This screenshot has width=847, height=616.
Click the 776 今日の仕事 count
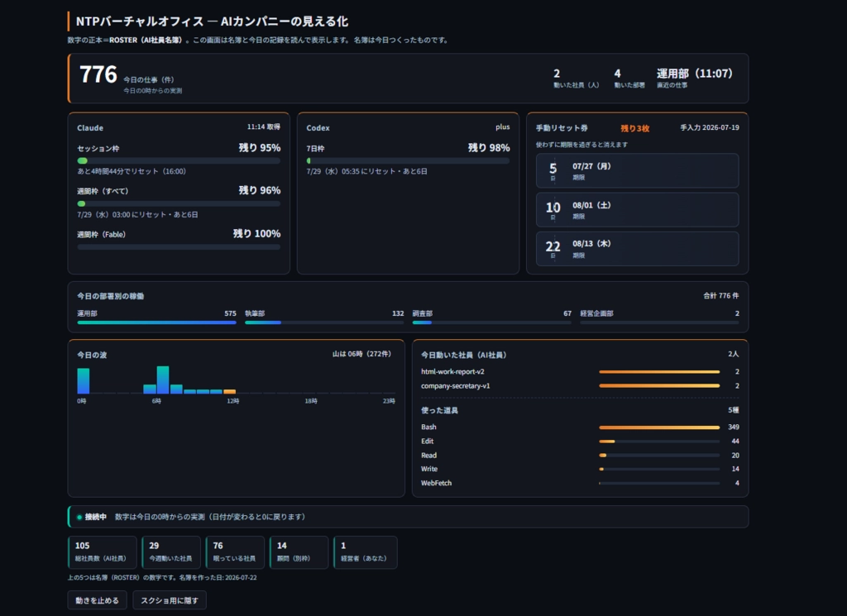[x=98, y=74]
